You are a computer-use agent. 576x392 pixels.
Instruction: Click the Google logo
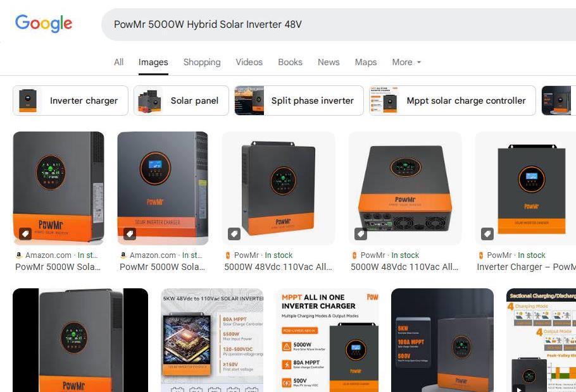click(x=43, y=24)
